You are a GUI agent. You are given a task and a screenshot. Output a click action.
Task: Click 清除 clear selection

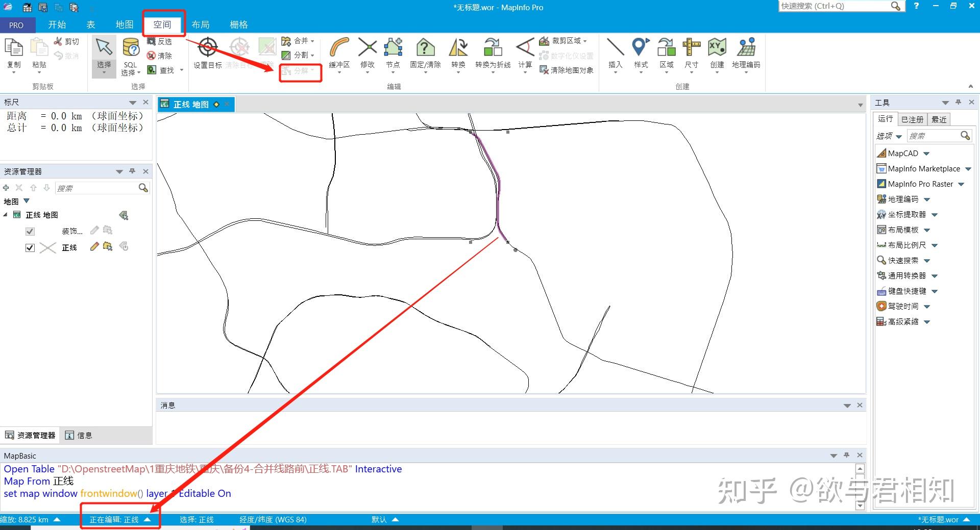coord(159,56)
